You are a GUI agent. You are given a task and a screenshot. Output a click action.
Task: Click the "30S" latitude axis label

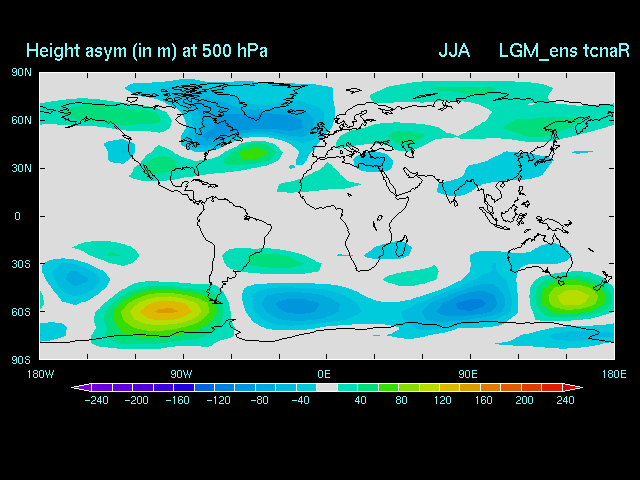(20, 264)
